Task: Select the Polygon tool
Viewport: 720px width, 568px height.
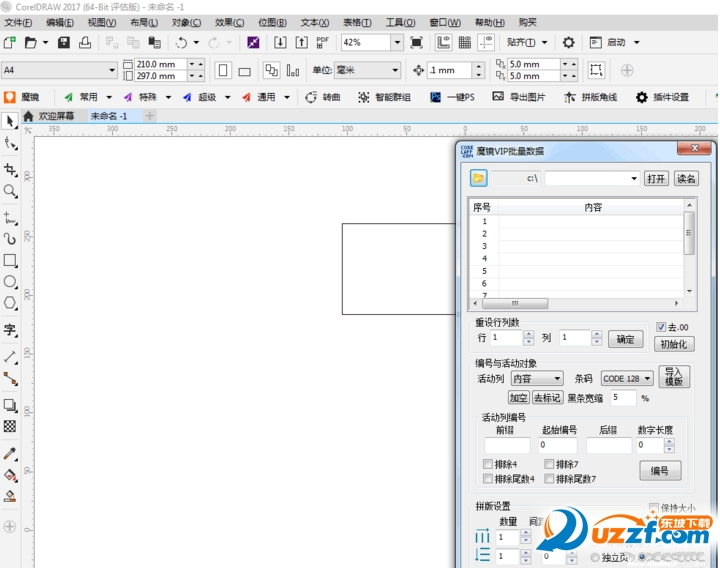Action: pyautogui.click(x=10, y=303)
